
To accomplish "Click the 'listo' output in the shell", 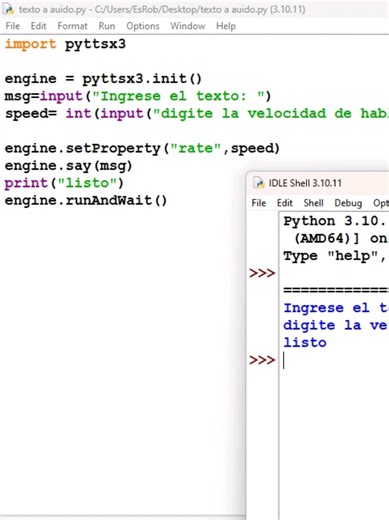I will 305,343.
